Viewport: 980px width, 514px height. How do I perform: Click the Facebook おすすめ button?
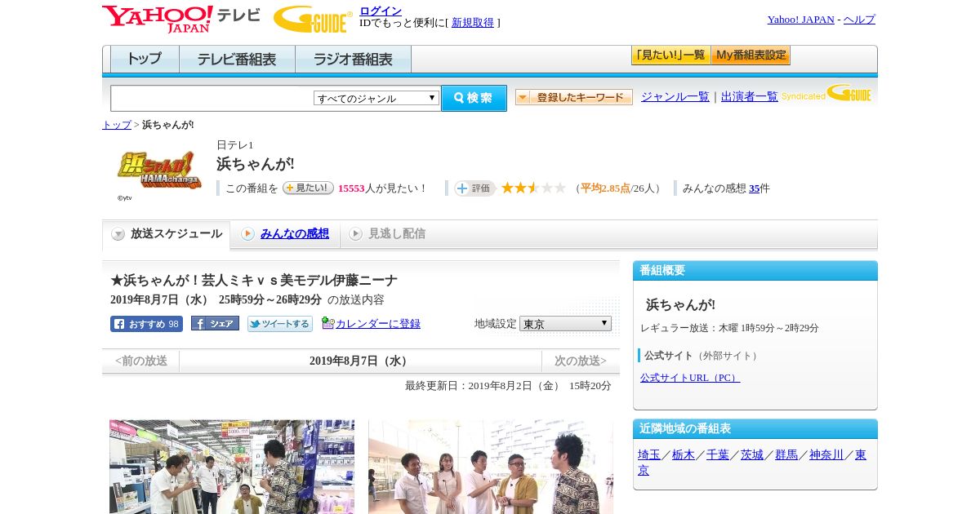pyautogui.click(x=146, y=324)
